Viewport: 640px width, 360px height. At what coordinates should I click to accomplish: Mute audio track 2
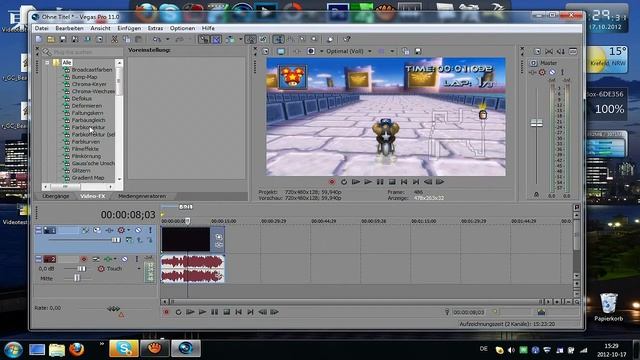coord(124,259)
